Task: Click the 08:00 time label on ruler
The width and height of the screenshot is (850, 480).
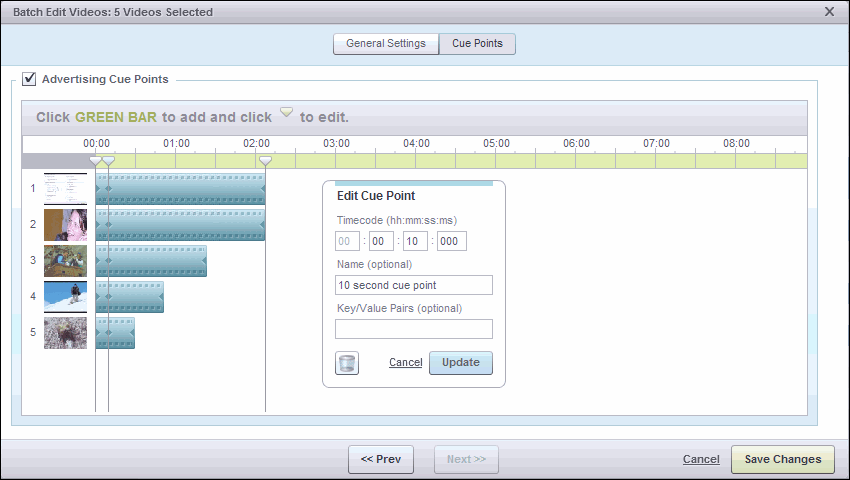Action: tap(736, 144)
